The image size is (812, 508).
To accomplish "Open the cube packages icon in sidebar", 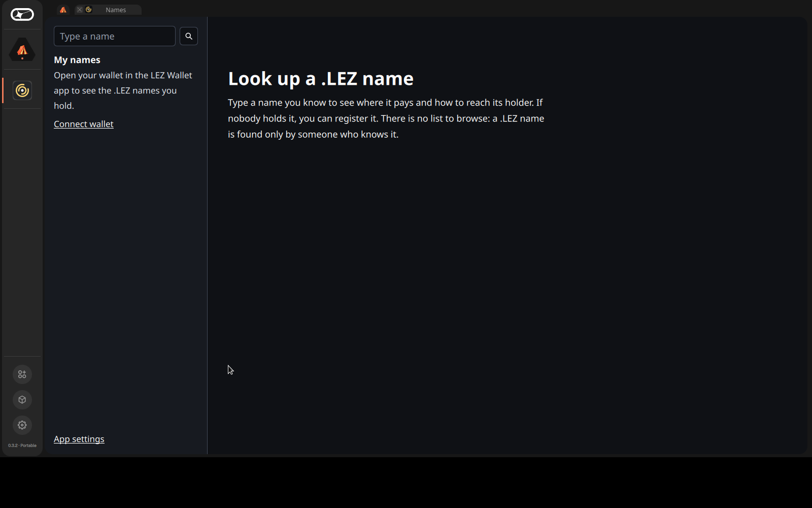I will (22, 400).
